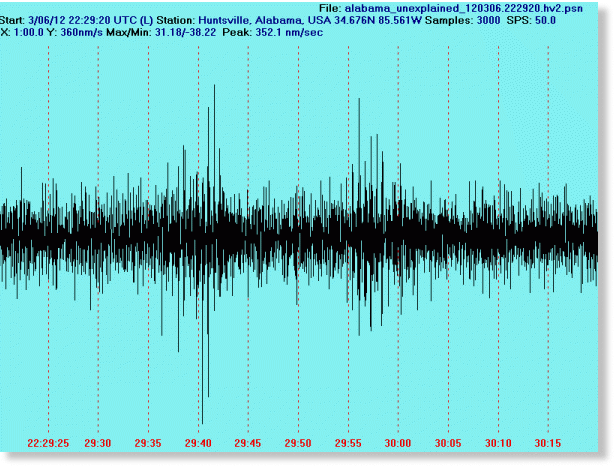
Task: Click the Max/Min value 31.18/-38.22
Action: 185,32
